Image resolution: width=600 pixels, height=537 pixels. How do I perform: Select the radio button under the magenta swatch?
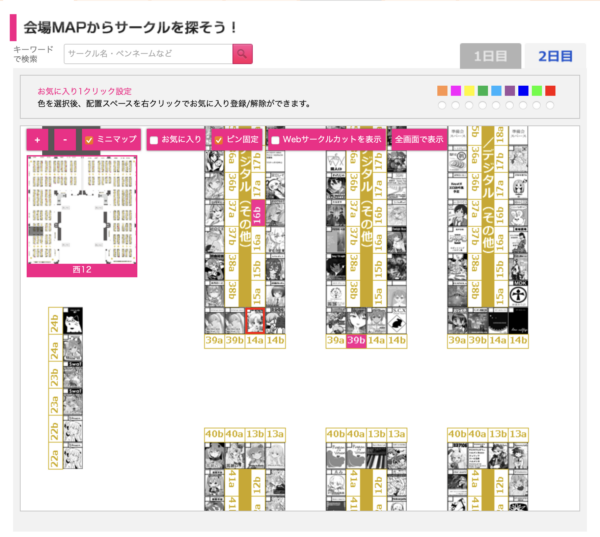456,105
